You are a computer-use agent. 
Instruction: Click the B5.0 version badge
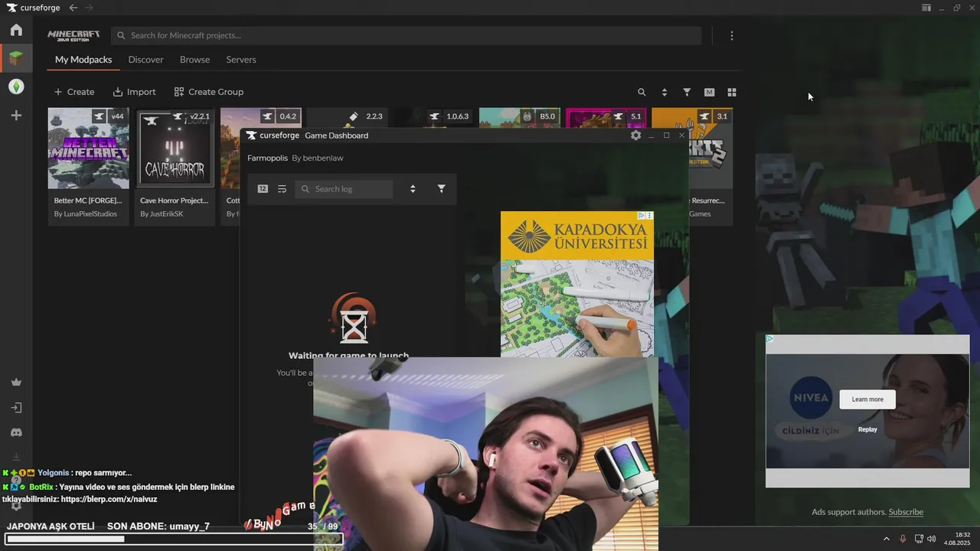tap(547, 116)
